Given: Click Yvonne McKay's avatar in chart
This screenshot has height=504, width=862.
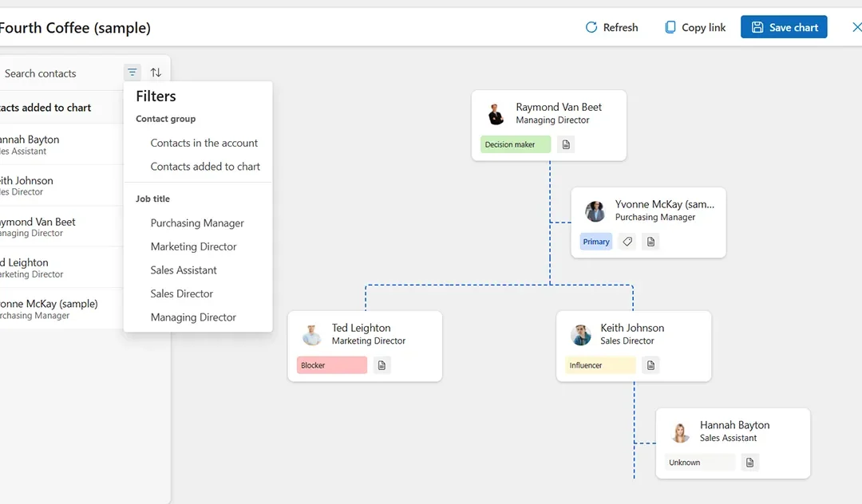Looking at the screenshot, I should [595, 211].
